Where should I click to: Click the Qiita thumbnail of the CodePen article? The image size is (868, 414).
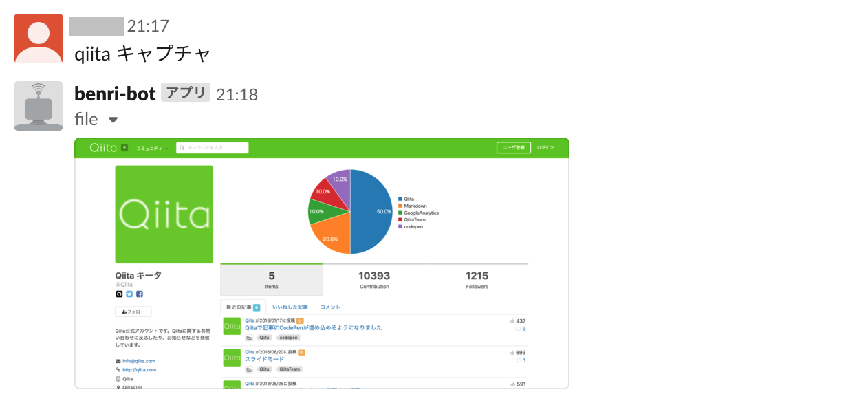coord(232,326)
